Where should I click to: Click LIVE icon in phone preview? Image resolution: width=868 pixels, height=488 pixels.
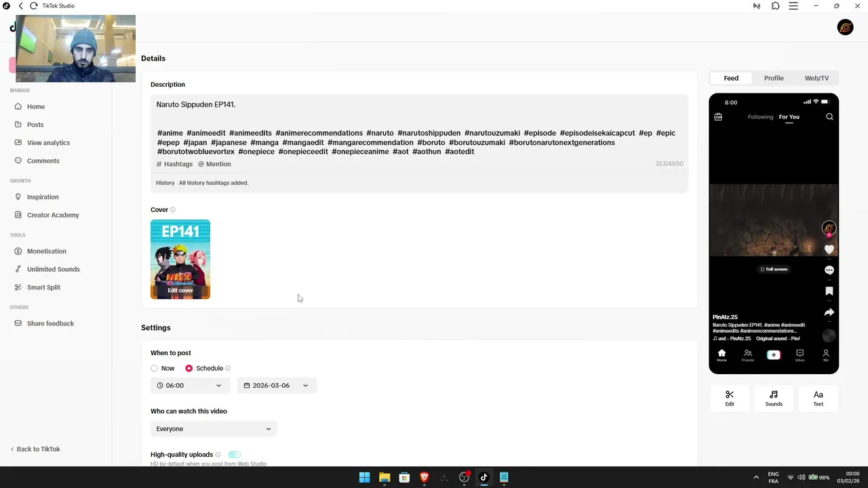(718, 117)
